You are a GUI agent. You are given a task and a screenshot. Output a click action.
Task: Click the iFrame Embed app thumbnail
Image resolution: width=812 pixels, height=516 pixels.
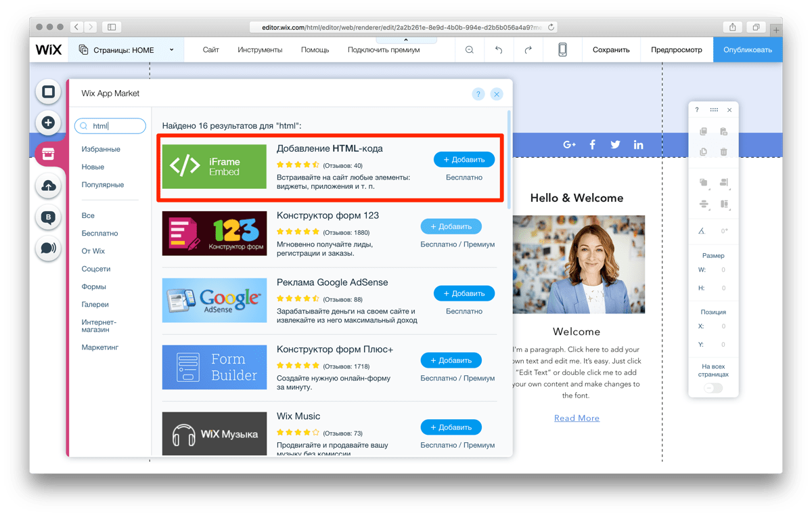[x=215, y=167]
